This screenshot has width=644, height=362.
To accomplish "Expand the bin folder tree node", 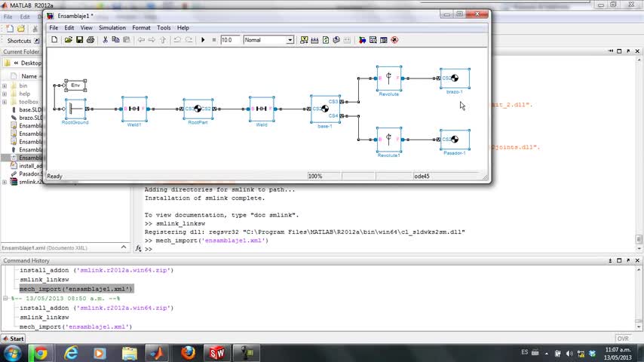I will click(x=5, y=86).
